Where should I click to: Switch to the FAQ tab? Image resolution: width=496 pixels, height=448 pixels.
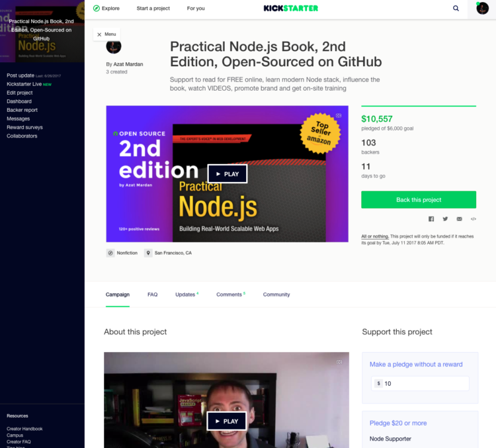(x=153, y=294)
